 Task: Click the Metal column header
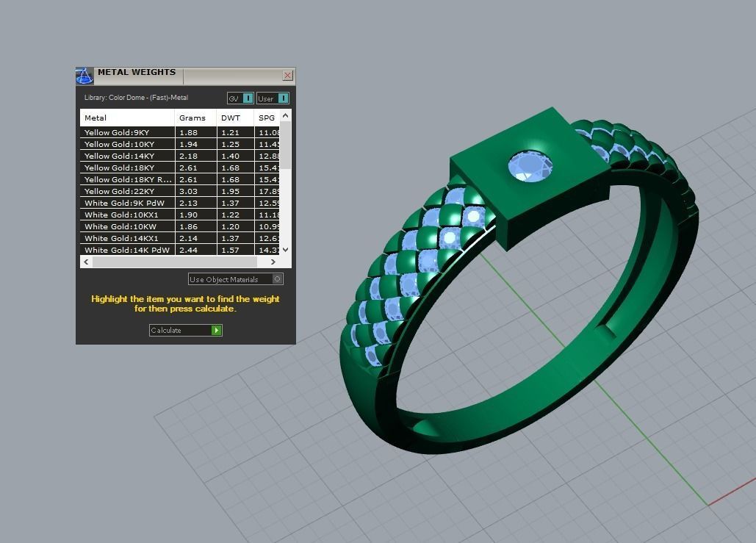127,118
